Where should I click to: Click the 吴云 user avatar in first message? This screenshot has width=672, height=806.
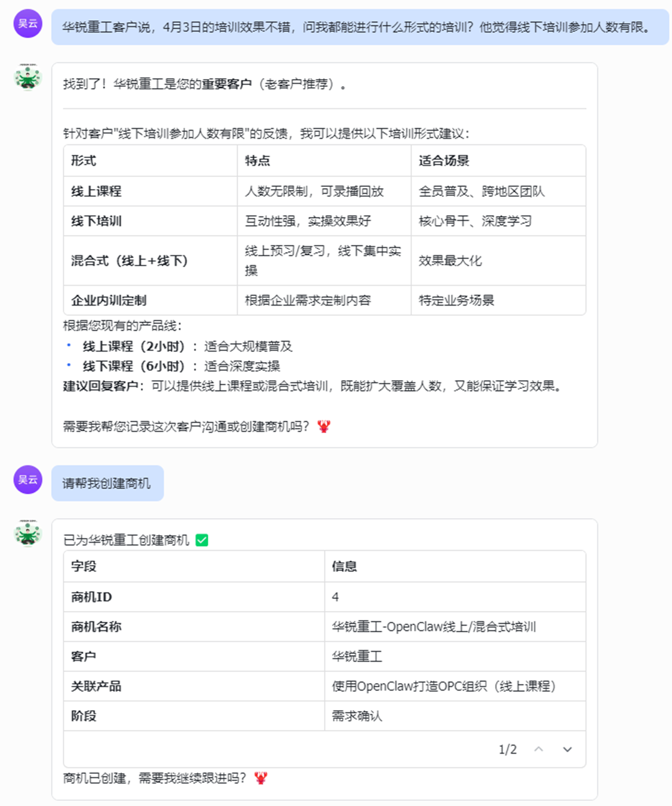pyautogui.click(x=27, y=24)
